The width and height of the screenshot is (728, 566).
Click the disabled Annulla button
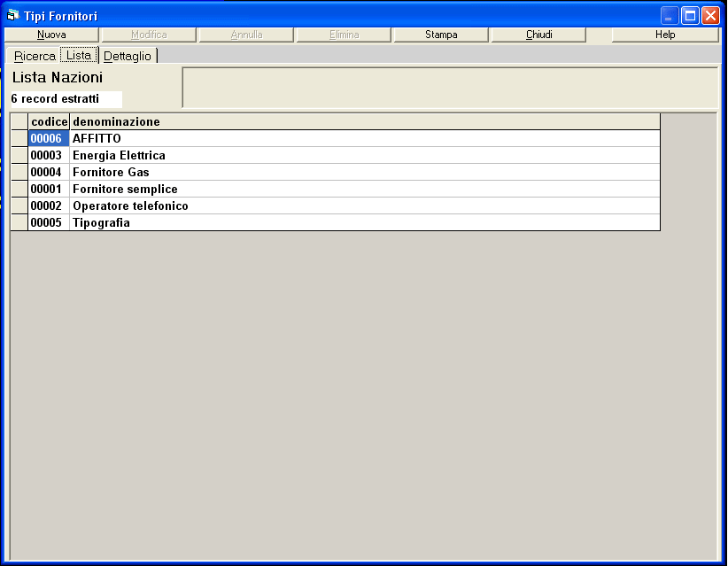click(x=246, y=35)
